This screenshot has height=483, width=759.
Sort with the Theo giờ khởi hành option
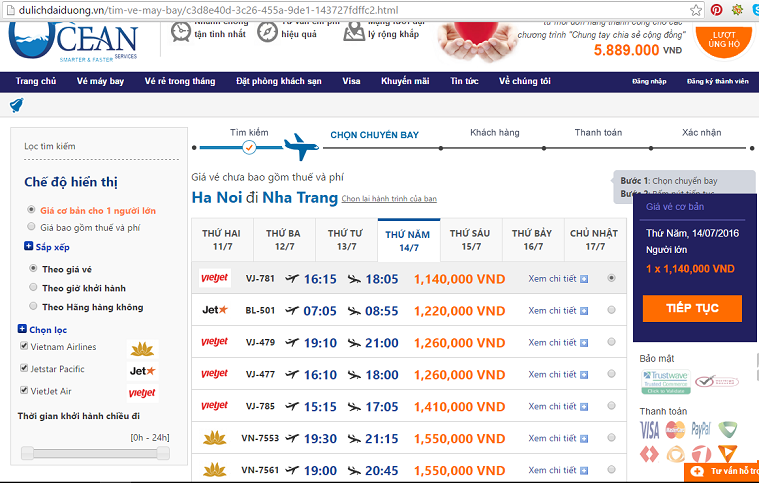(x=33, y=287)
